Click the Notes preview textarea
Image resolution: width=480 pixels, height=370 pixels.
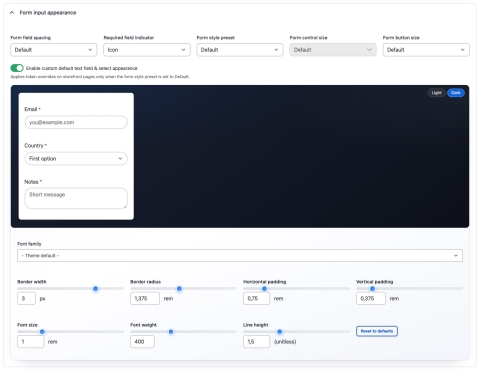tap(76, 198)
